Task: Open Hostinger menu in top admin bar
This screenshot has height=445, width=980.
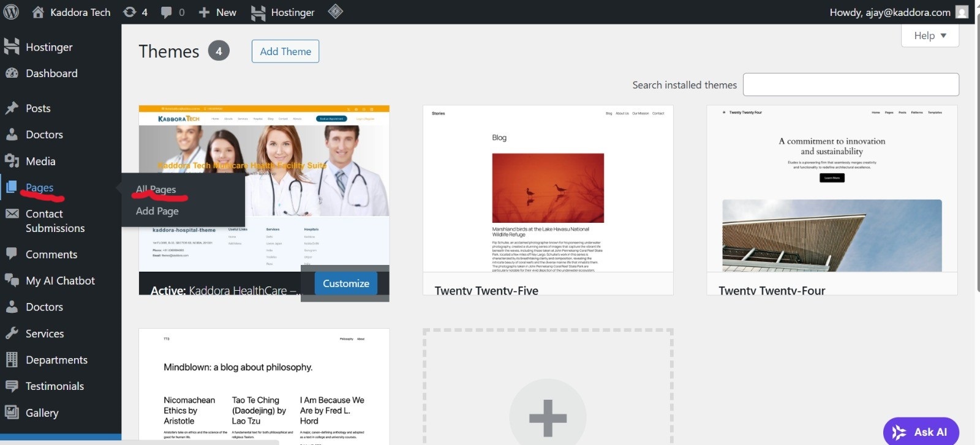Action: [x=282, y=12]
